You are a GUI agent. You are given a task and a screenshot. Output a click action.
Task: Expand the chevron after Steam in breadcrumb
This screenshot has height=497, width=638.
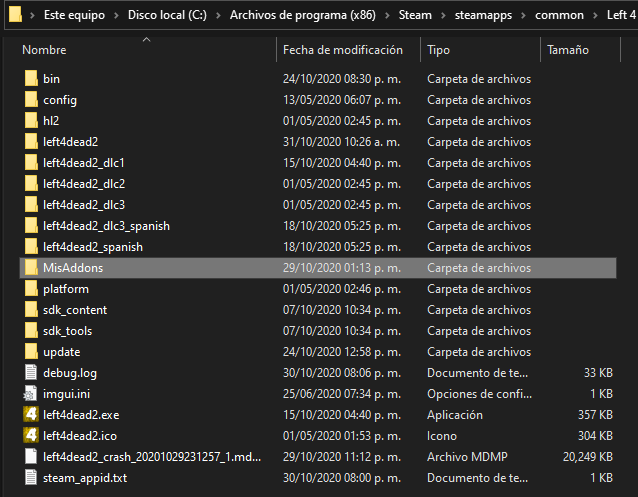(x=442, y=16)
